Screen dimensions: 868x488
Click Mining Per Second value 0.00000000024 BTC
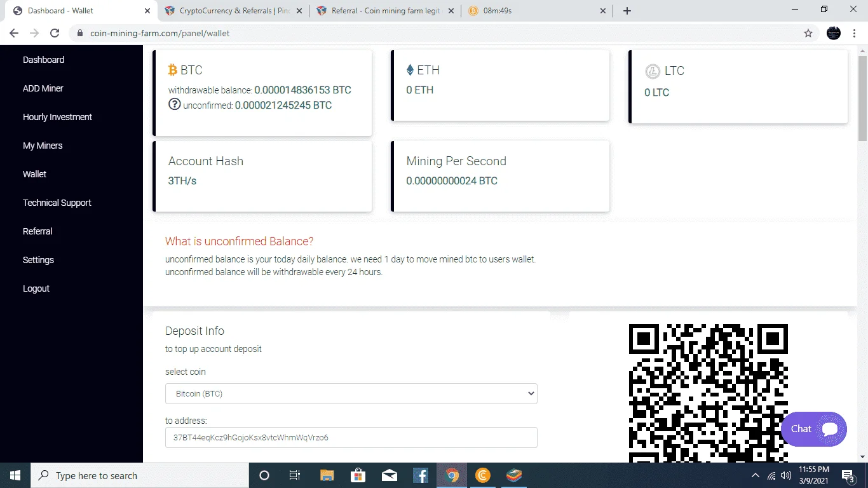452,180
